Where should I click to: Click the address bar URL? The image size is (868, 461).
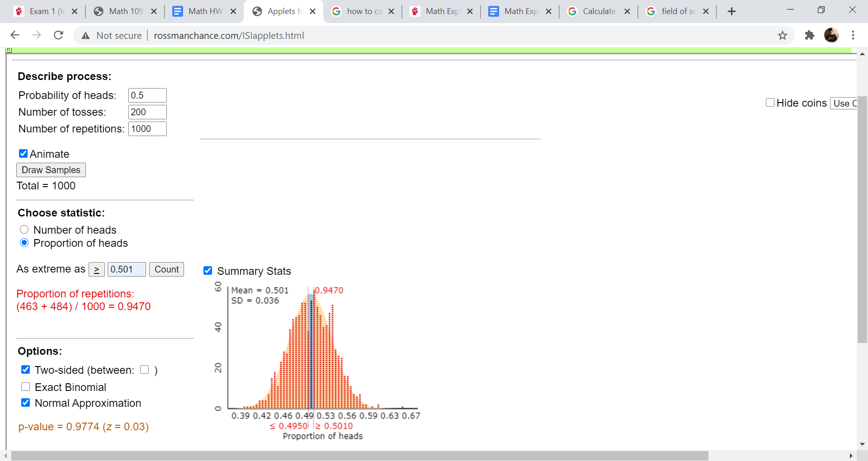pyautogui.click(x=229, y=35)
